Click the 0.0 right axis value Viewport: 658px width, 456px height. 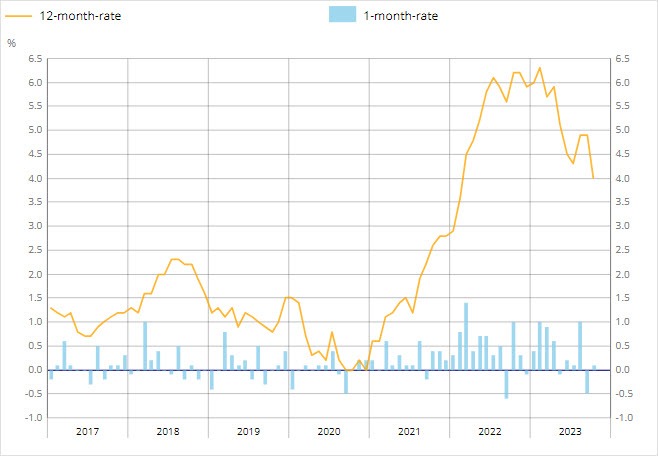pos(622,370)
